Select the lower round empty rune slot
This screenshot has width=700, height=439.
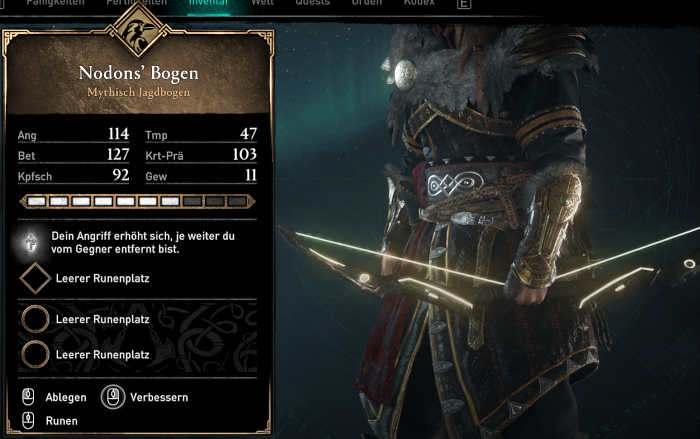coord(35,355)
